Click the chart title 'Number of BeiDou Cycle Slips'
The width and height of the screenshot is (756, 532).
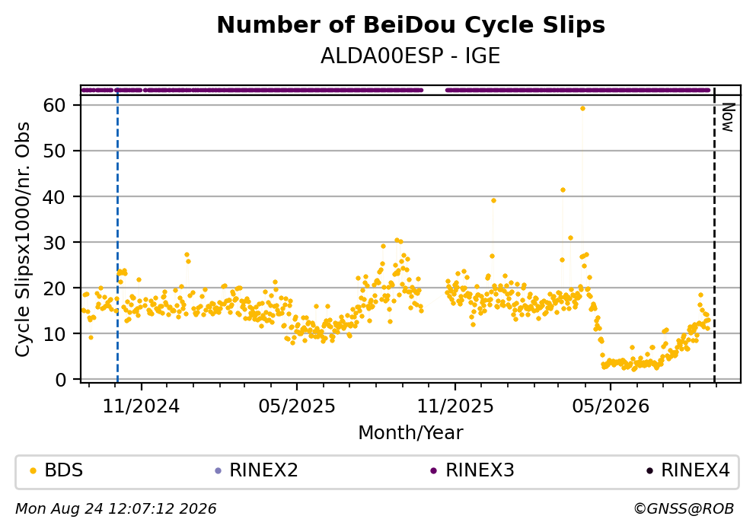[411, 25]
